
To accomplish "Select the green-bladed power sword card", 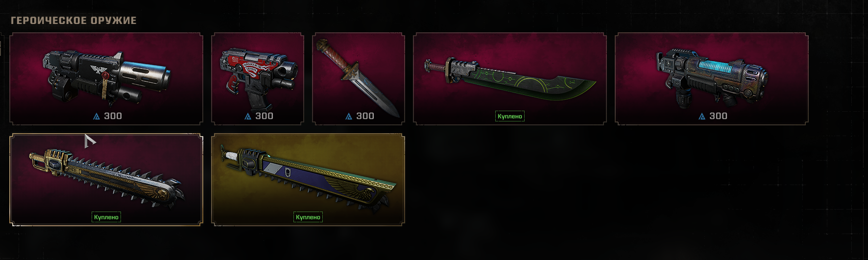I will pyautogui.click(x=510, y=79).
